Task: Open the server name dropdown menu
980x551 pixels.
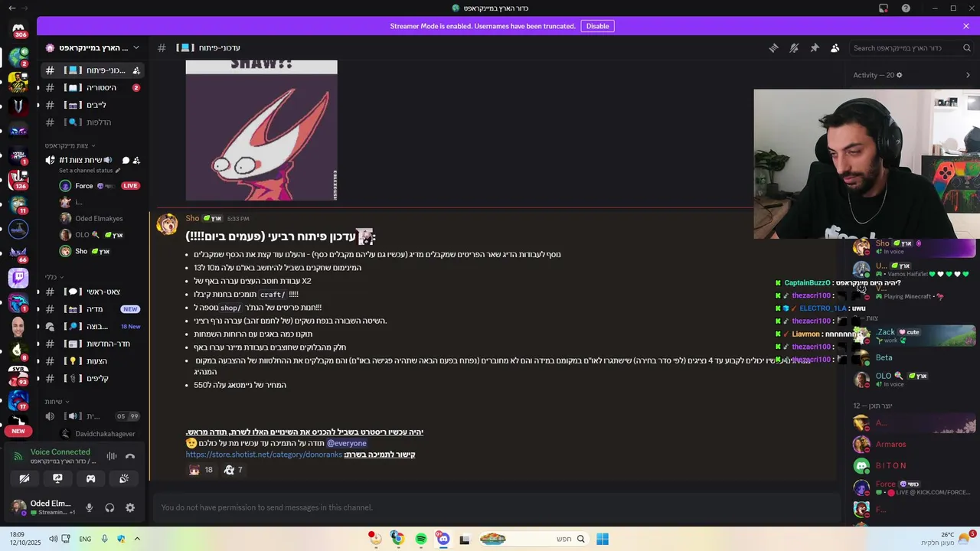Action: 93,47
